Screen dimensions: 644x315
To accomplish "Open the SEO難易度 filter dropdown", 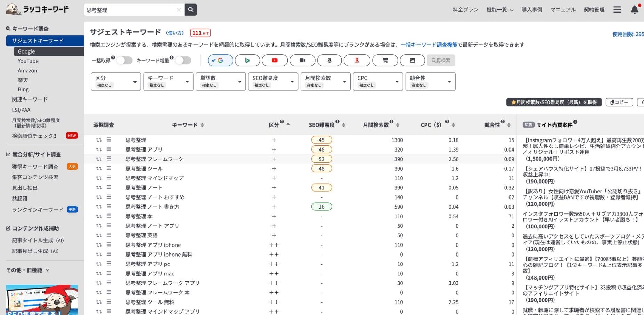I will pos(273,81).
